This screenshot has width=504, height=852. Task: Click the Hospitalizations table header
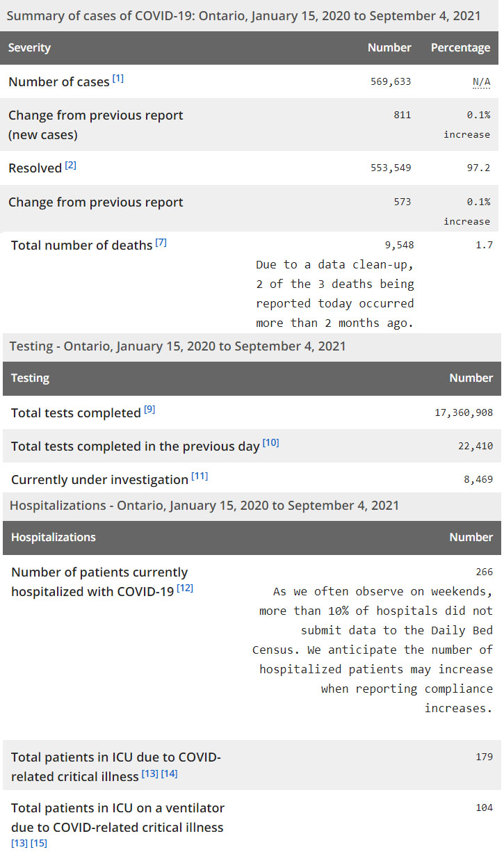pos(54,537)
